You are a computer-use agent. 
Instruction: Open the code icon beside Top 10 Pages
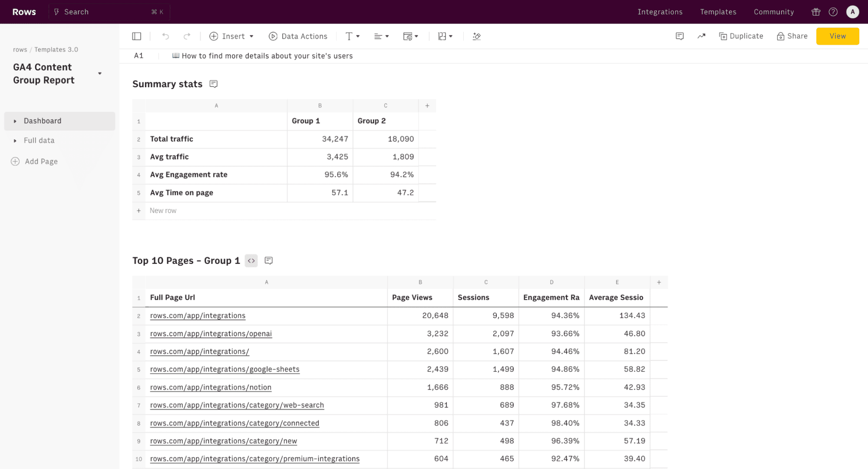point(251,261)
